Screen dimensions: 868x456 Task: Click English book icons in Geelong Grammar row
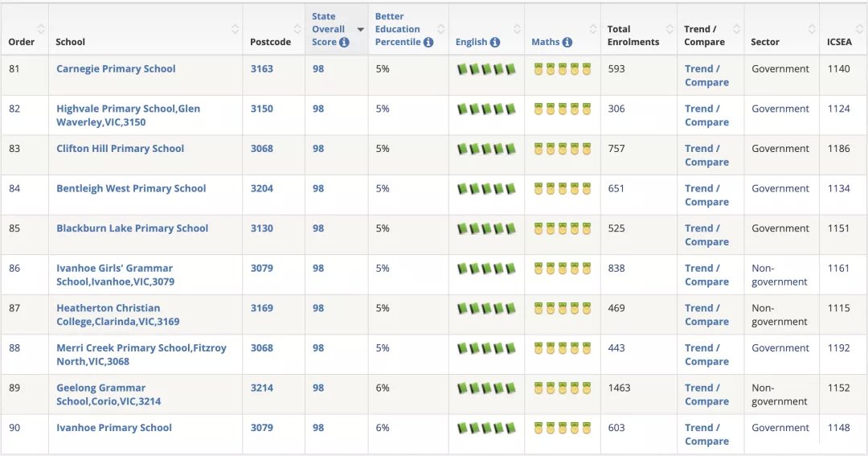(x=486, y=388)
